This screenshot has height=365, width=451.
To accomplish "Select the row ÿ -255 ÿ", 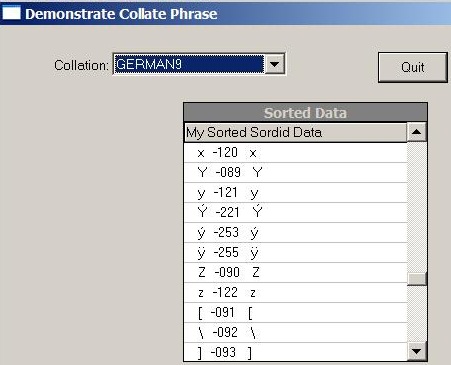I will [296, 253].
